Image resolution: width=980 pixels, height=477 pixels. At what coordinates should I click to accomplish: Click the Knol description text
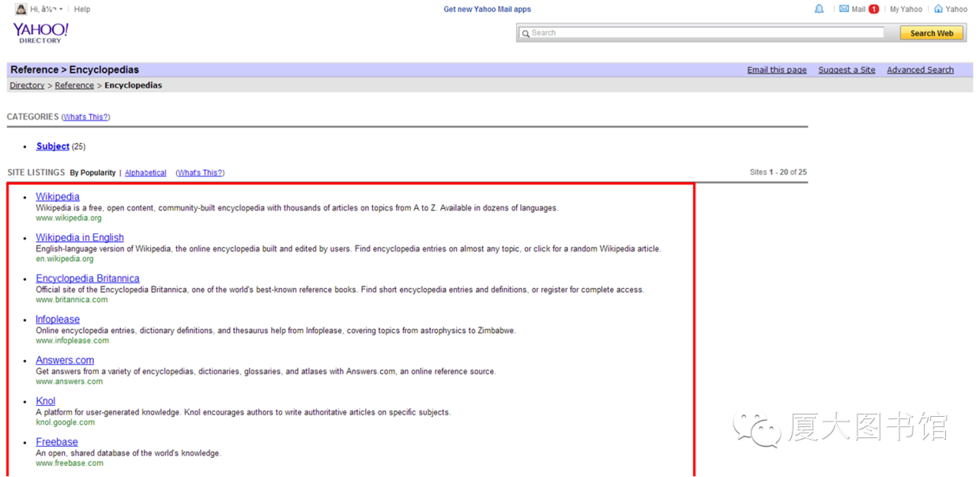(x=243, y=412)
